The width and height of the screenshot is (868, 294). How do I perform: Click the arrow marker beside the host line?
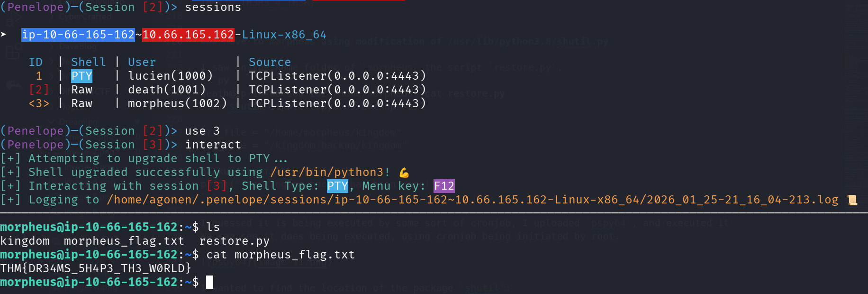coord(4,35)
